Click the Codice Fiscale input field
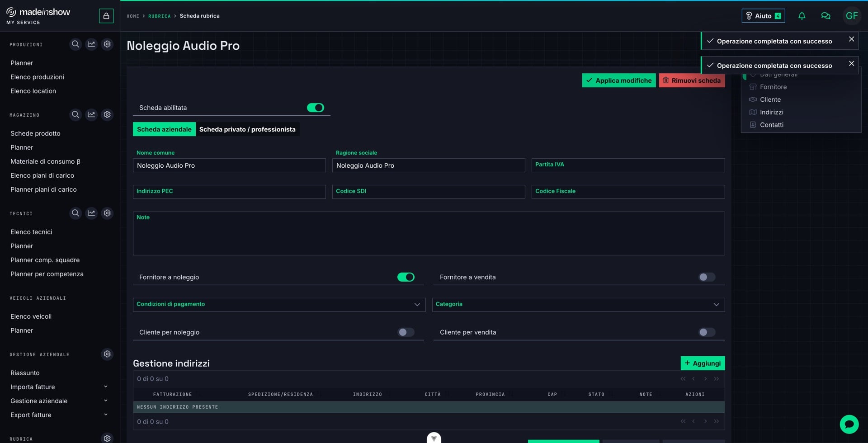The width and height of the screenshot is (868, 443). tap(628, 192)
